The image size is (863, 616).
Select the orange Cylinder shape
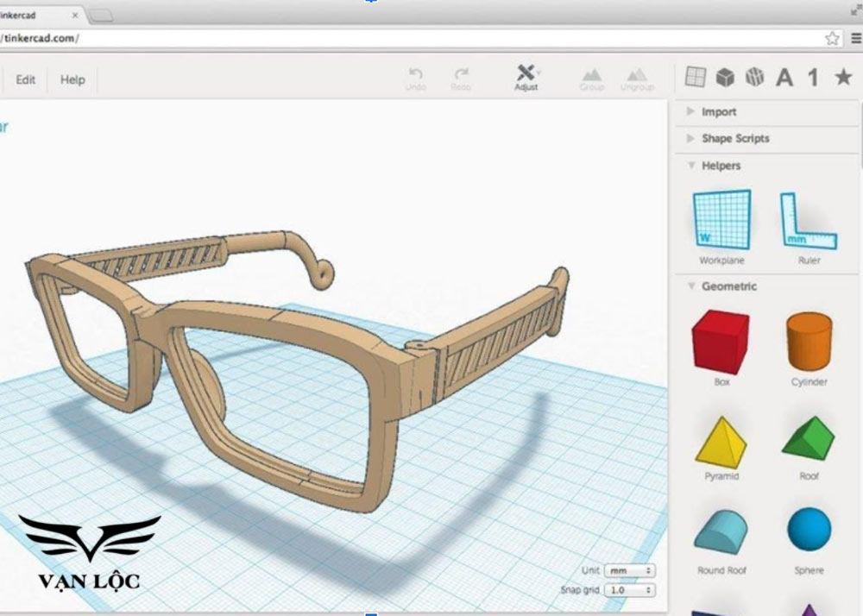tap(808, 343)
